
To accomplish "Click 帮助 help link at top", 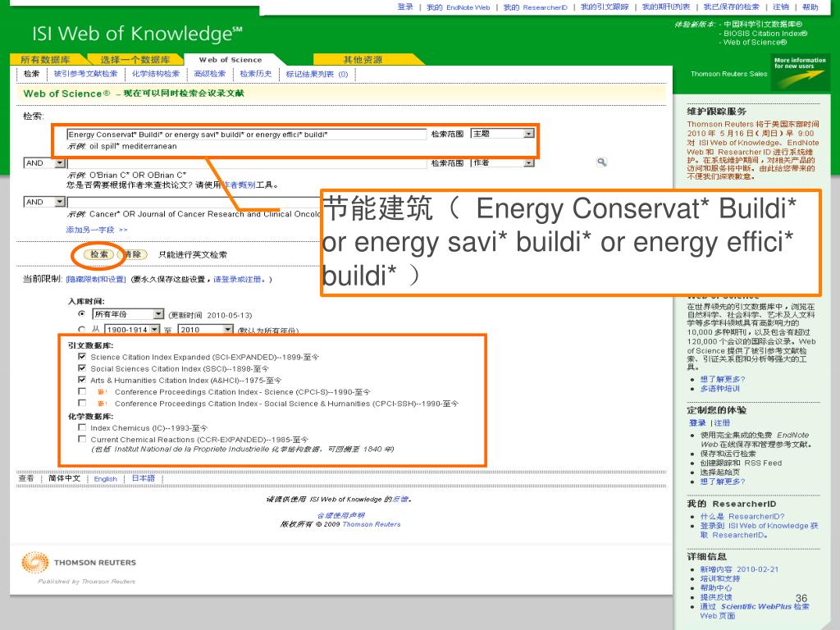I will click(x=810, y=7).
